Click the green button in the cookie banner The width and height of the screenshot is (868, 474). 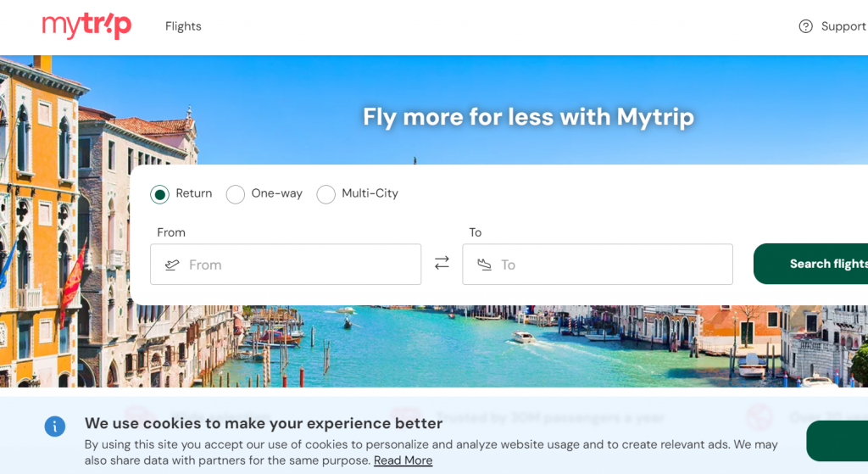click(x=837, y=441)
